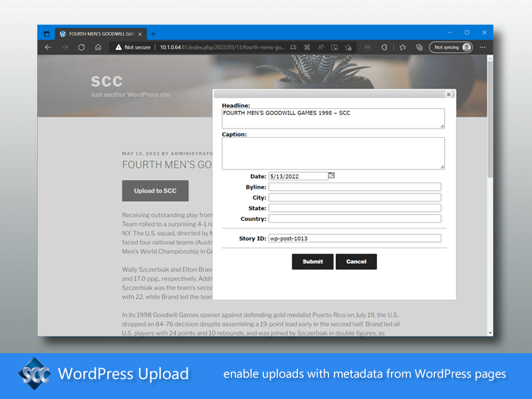
Task: Go to the browser Home page icon
Action: click(98, 47)
